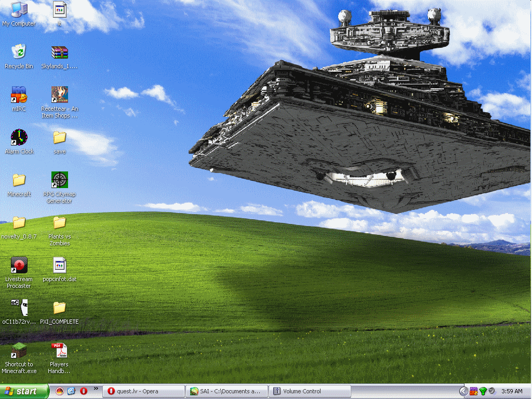Select the Alarm Clock shortcut icon
532x399 pixels.
point(19,137)
